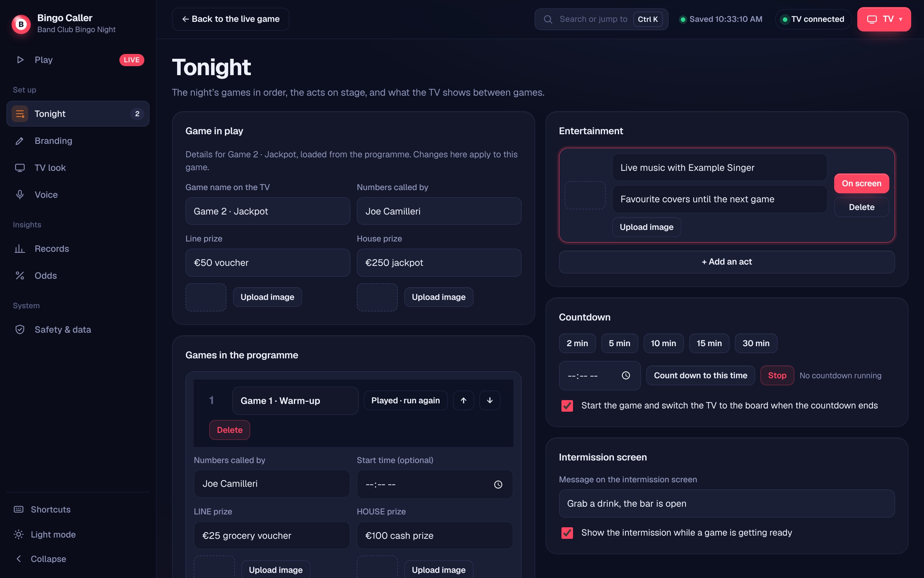Open the Records insights page

pos(78,249)
